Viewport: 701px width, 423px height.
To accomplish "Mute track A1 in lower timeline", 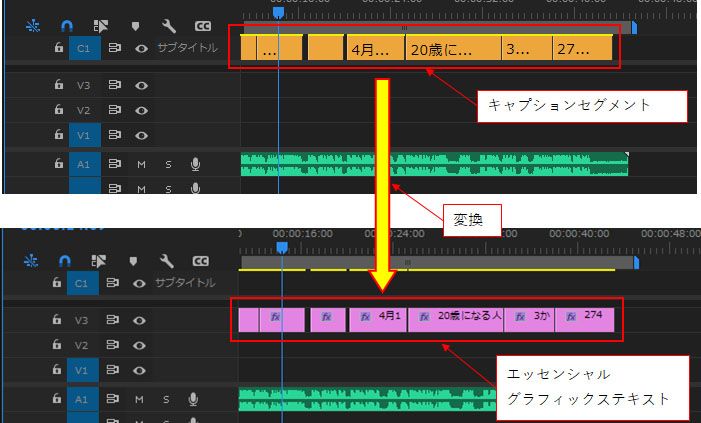I will click(x=139, y=399).
